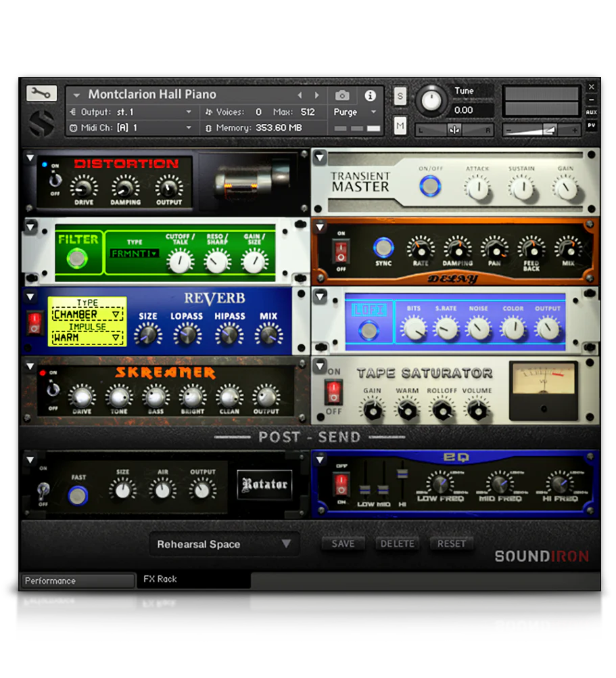Expand the Purge dropdown menu

(355, 112)
